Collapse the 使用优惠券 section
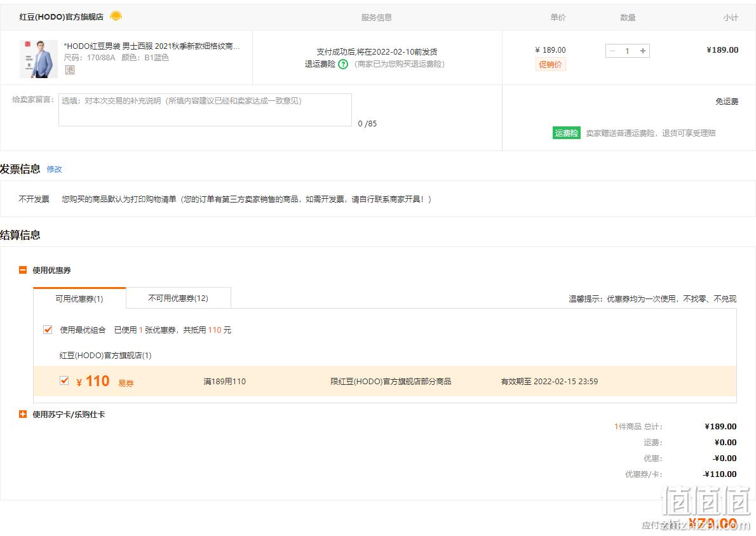756x536 pixels. click(x=23, y=270)
